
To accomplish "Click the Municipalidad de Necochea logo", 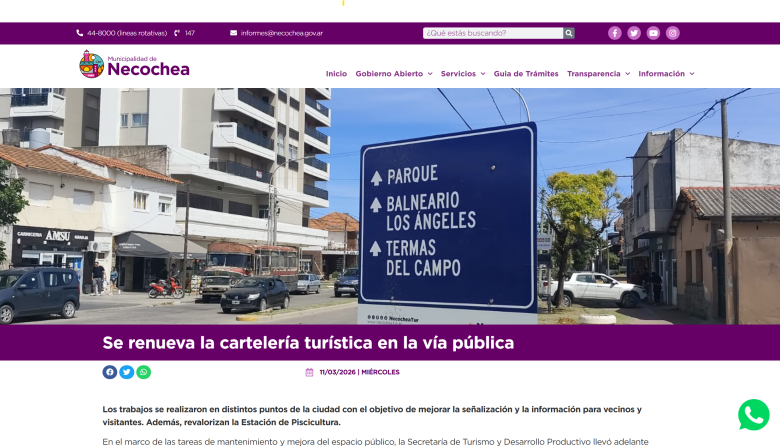I will click(x=134, y=65).
